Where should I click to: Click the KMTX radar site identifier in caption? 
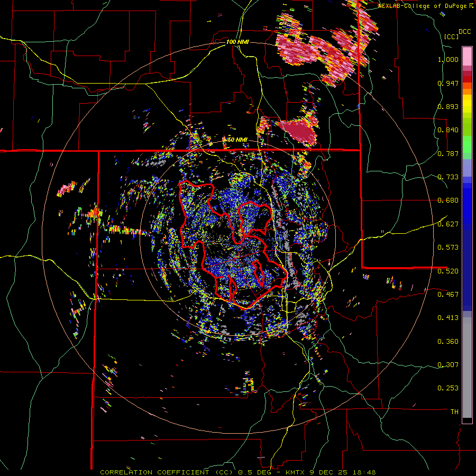(x=296, y=472)
